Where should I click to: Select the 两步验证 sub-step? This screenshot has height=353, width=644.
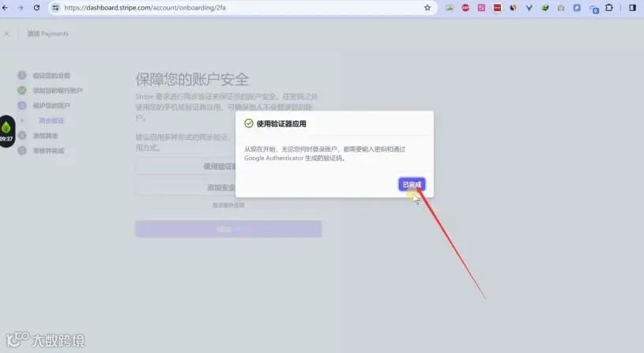tap(51, 121)
